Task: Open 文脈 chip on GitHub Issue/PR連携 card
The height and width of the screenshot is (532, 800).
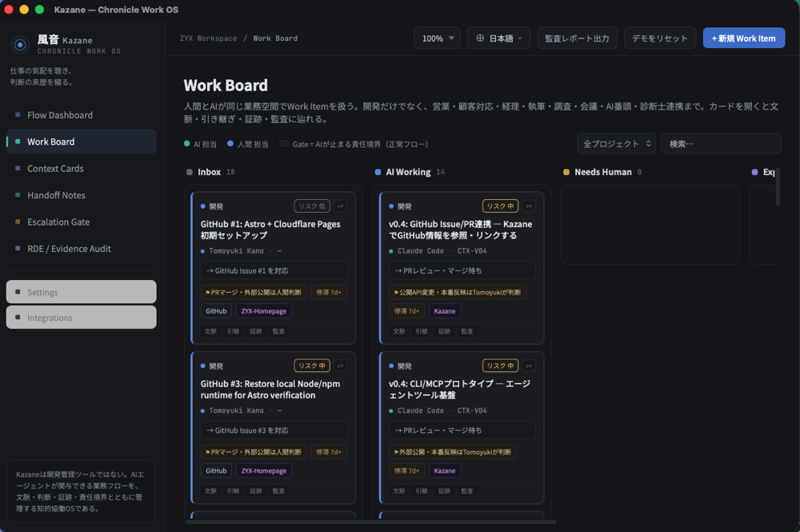Action: pos(399,331)
